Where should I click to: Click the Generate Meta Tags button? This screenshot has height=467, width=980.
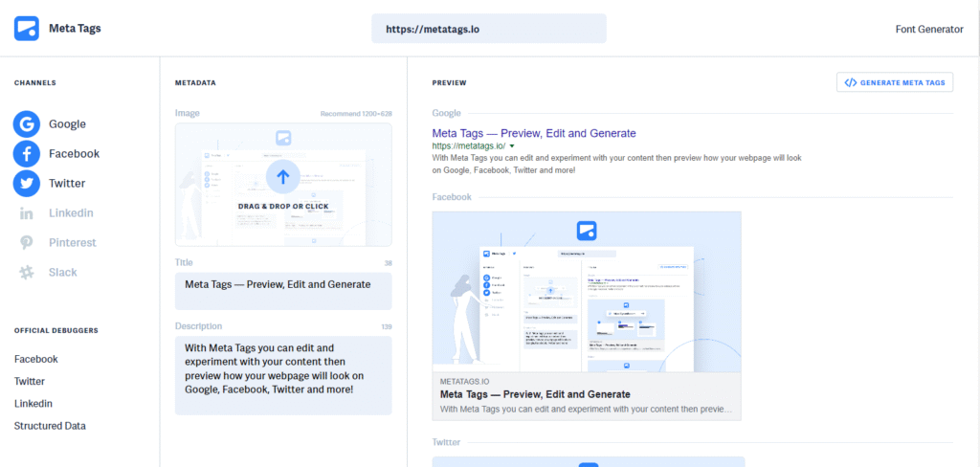click(895, 83)
